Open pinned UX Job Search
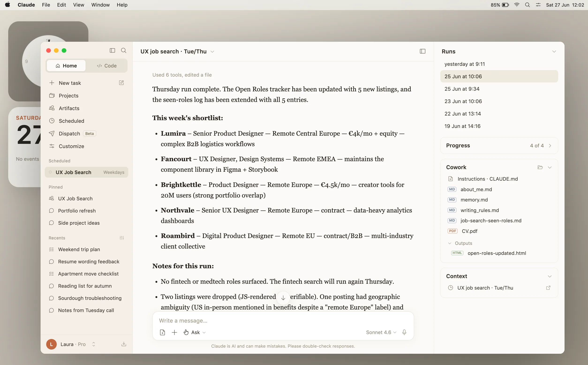The height and width of the screenshot is (365, 588). pos(87,198)
